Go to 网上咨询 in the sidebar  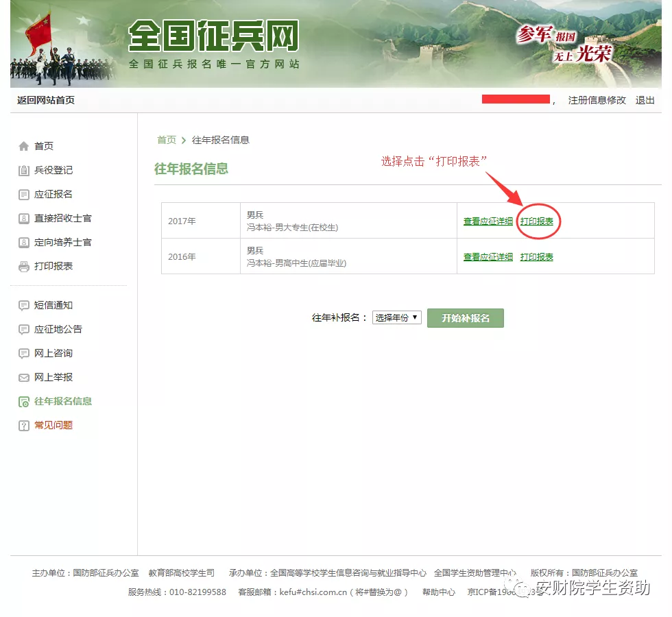click(53, 353)
